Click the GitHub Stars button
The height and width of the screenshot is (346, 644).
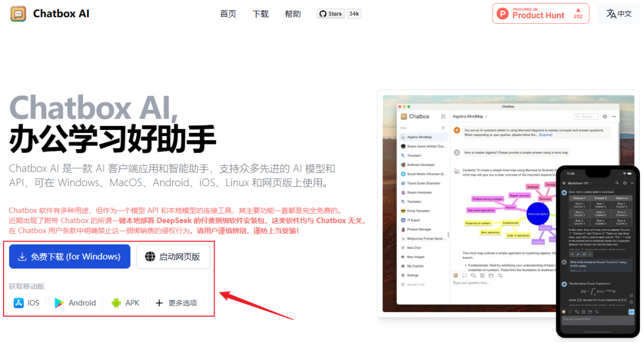(330, 14)
